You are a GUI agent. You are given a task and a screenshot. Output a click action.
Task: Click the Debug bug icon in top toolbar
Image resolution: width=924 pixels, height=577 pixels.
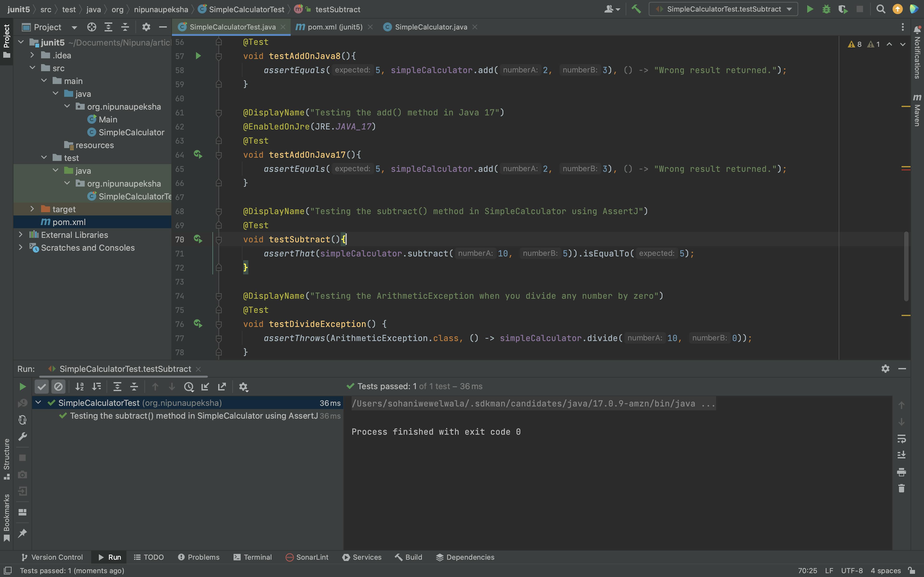[826, 9]
